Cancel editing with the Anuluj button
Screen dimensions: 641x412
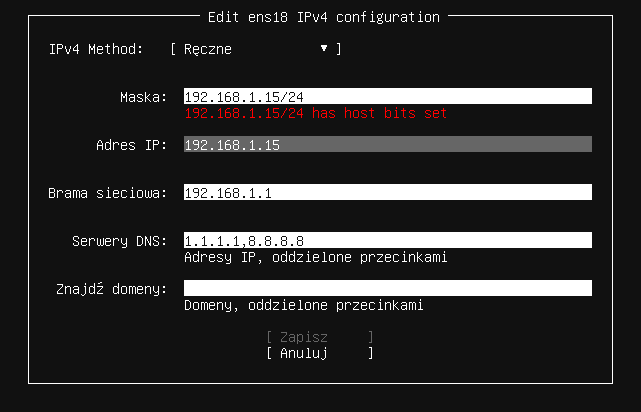(319, 353)
